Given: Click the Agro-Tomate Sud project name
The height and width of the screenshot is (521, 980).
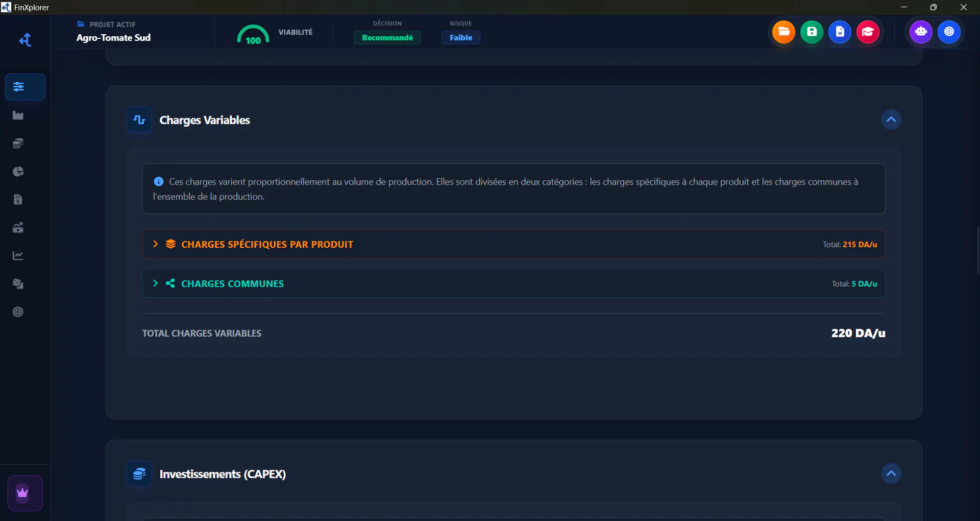Looking at the screenshot, I should coord(113,38).
